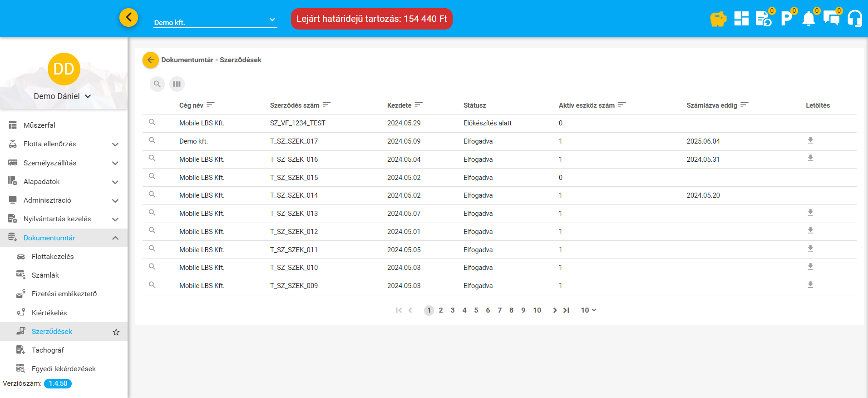Screen dimensions: 868x398
Task: Open Számlák in the sidebar
Action: (45, 275)
